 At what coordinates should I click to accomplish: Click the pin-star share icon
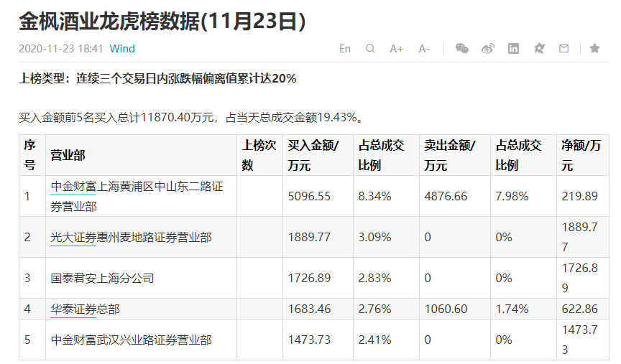(539, 49)
